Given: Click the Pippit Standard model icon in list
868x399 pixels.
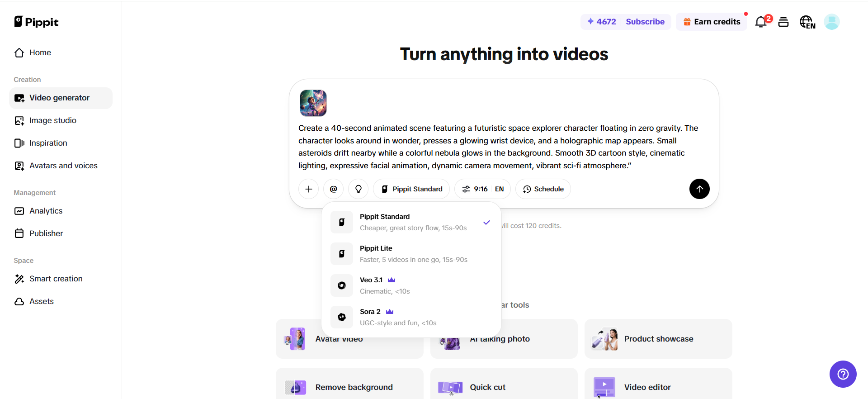Looking at the screenshot, I should click(x=342, y=222).
